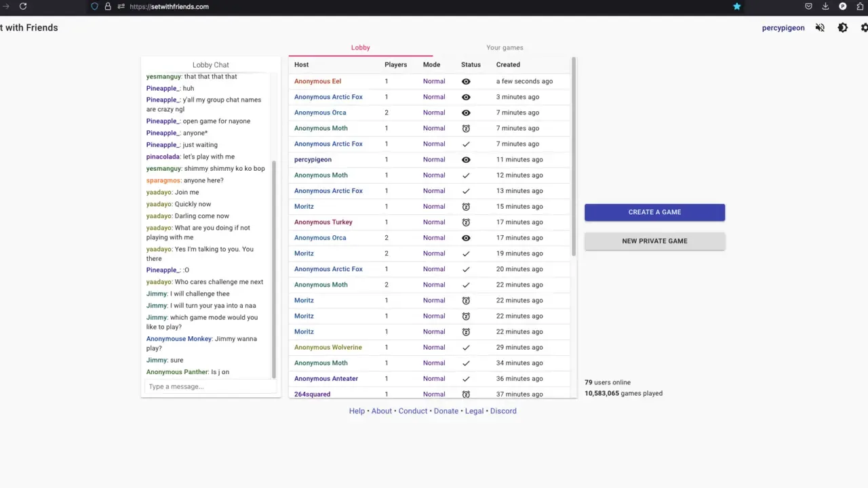Image resolution: width=868 pixels, height=488 pixels.
Task: Click the lobby chat message input
Action: (x=209, y=386)
